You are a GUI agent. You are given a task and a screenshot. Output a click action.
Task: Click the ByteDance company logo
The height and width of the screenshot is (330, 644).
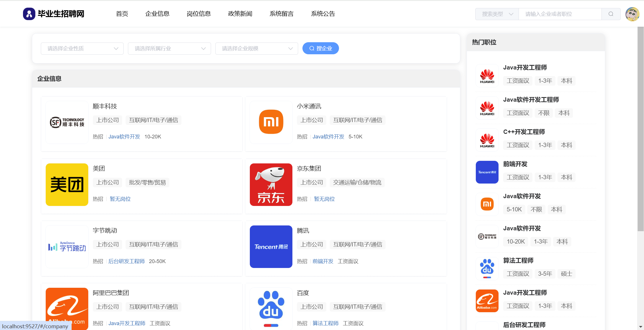pyautogui.click(x=67, y=246)
